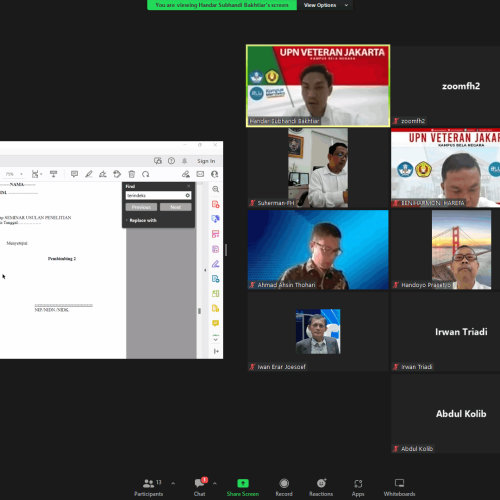
Task: Open the yellow Comment bubble tool
Action: (x=216, y=323)
